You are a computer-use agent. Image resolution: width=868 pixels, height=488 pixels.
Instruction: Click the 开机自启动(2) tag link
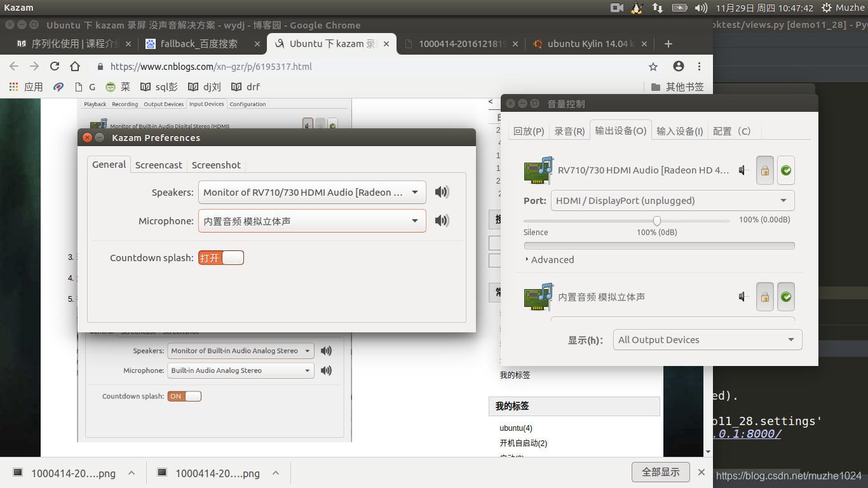(x=524, y=444)
